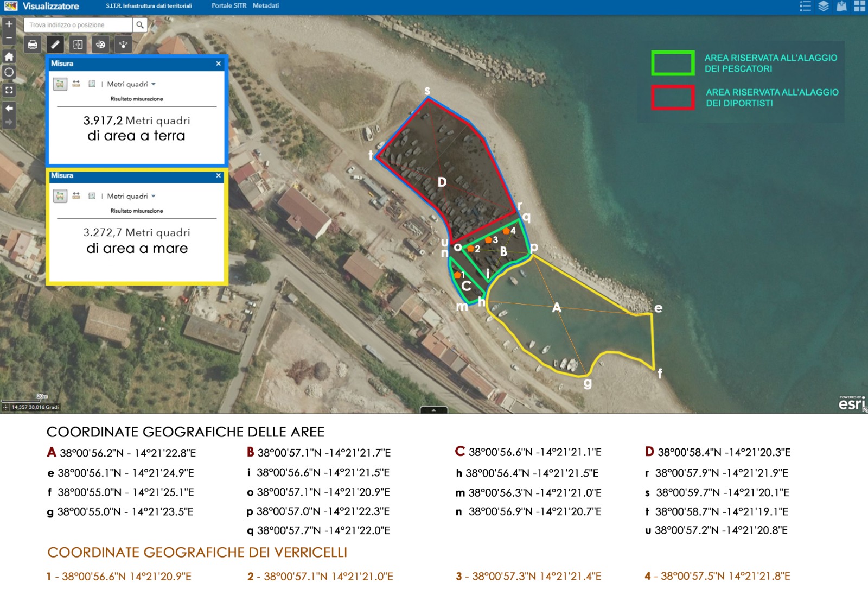Open Metri quadri dropdown in blue-bordered Misura panel
This screenshot has width=868, height=614.
click(x=131, y=84)
